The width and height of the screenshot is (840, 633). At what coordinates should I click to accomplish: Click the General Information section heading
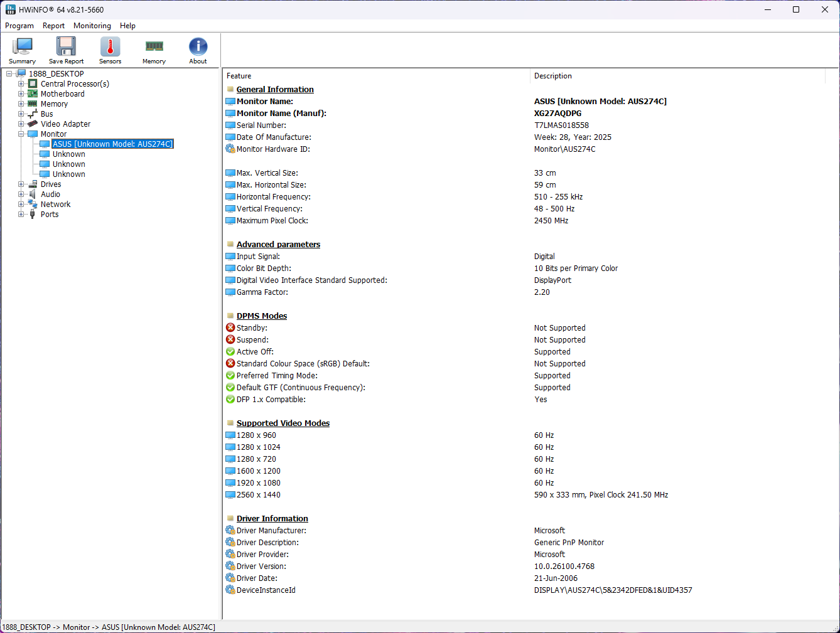click(275, 89)
